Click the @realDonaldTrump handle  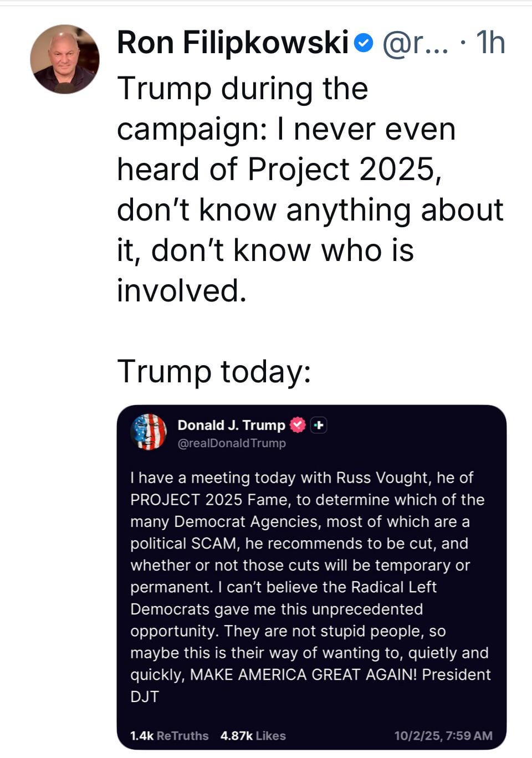(x=232, y=443)
